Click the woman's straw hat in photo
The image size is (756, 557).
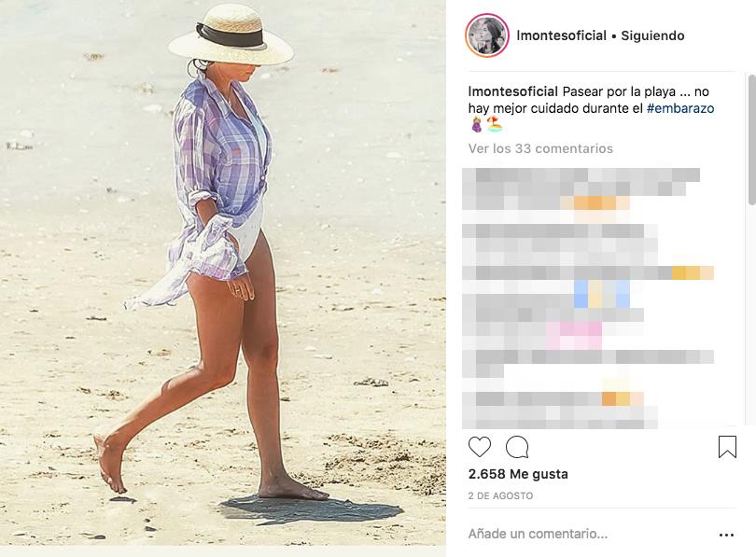tap(231, 35)
